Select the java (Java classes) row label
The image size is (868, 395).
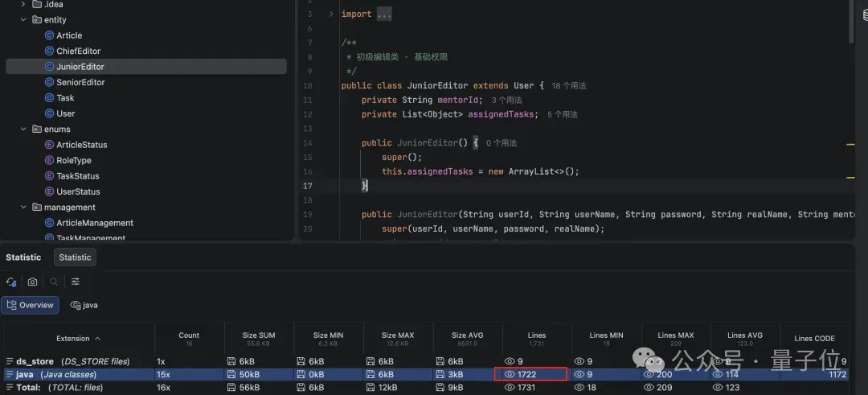tap(56, 375)
